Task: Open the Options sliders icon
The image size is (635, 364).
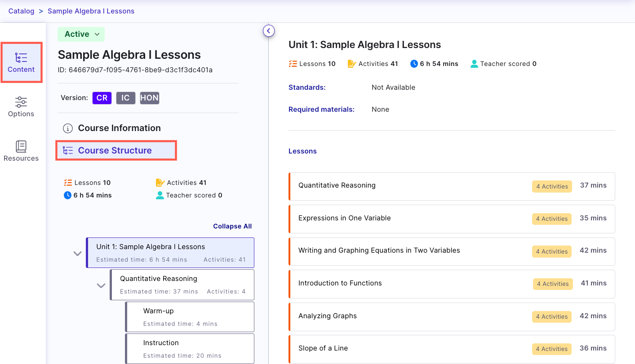Action: [21, 102]
